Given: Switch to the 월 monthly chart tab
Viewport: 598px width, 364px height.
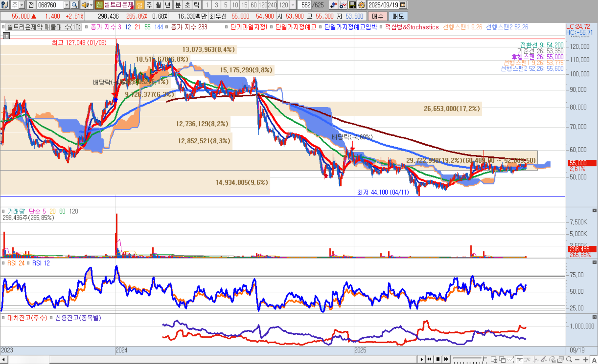Looking at the screenshot, I should click(159, 5).
